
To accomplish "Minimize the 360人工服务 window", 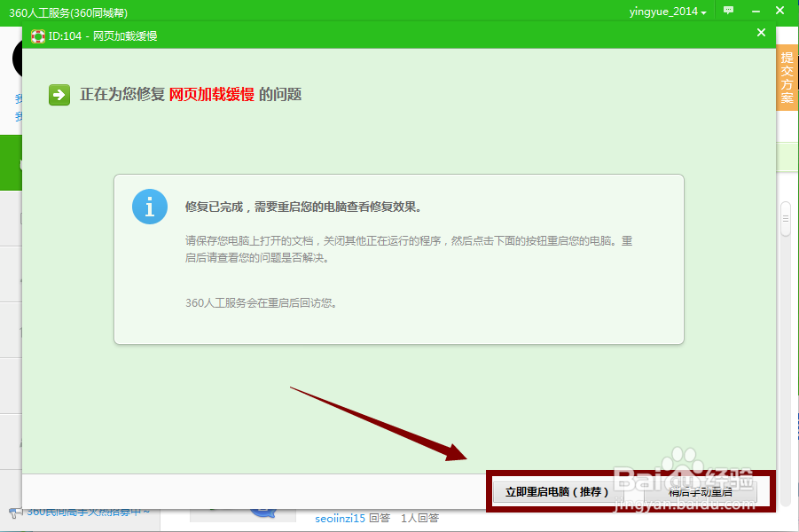I will (x=756, y=11).
